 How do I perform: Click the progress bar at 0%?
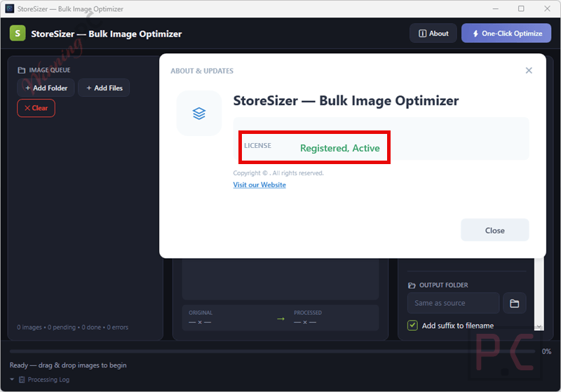click(273, 351)
